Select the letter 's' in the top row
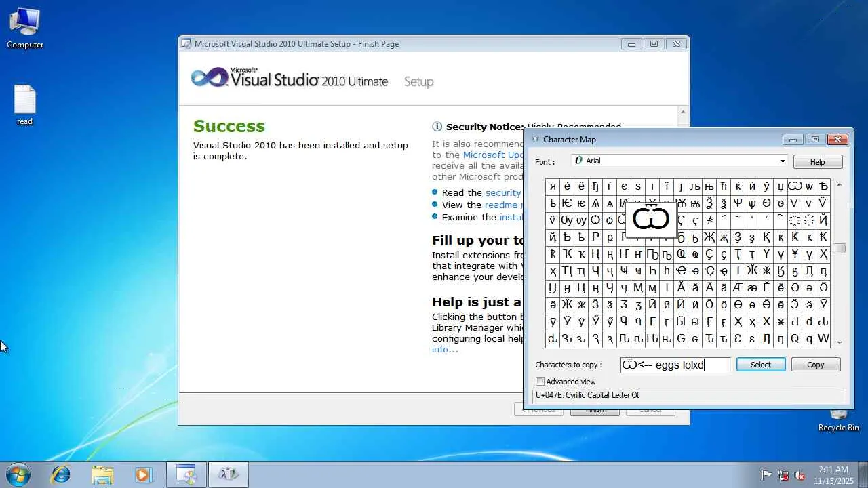 tap(638, 186)
